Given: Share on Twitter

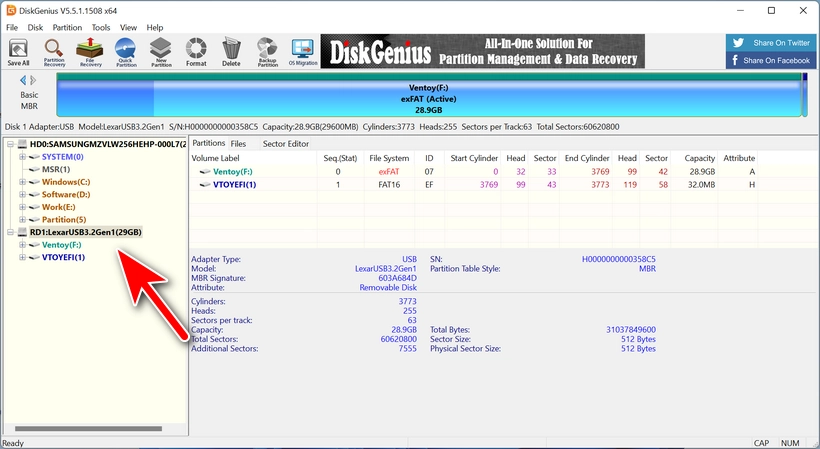Looking at the screenshot, I should pos(771,43).
